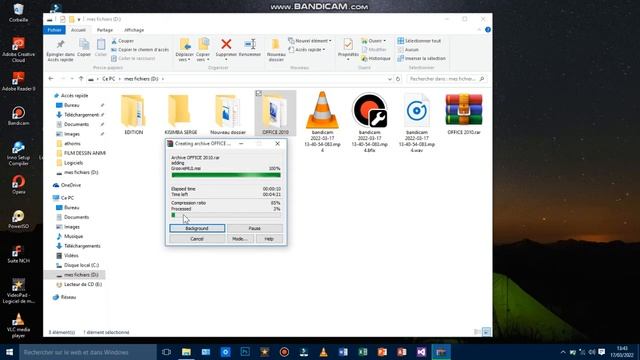Image resolution: width=640 pixels, height=360 pixels.
Task: Click Épingler dans Accès rapide pin icon
Action: point(60,44)
